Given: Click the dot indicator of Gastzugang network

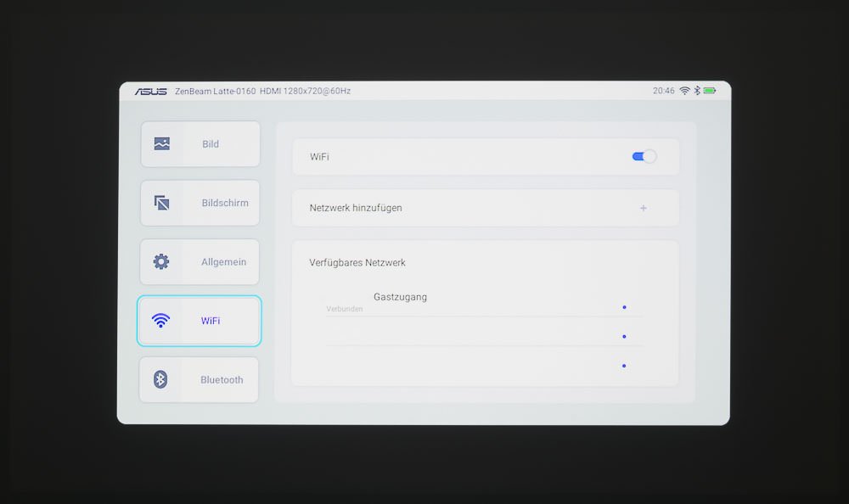Looking at the screenshot, I should [x=624, y=307].
